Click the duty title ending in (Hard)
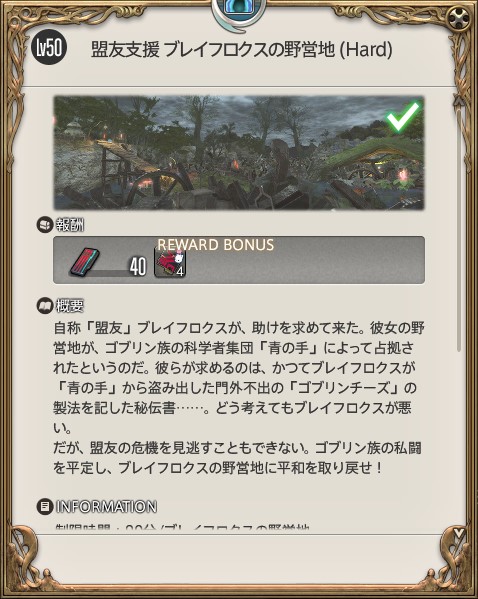 pyautogui.click(x=241, y=50)
